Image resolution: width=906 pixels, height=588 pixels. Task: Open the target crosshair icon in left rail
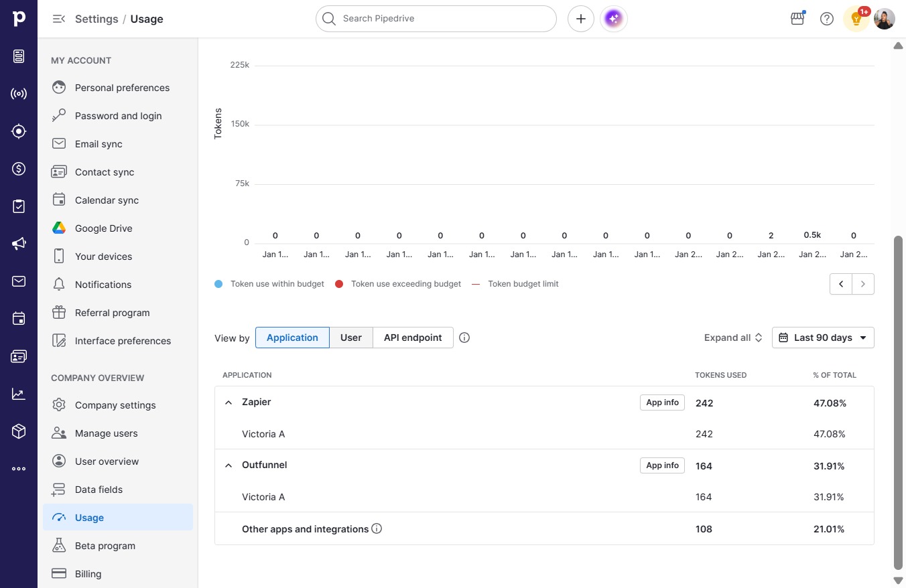pyautogui.click(x=19, y=131)
